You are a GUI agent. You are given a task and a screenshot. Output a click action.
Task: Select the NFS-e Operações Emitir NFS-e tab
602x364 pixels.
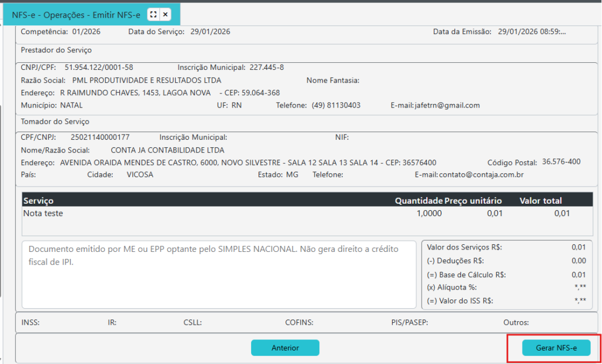coord(76,14)
